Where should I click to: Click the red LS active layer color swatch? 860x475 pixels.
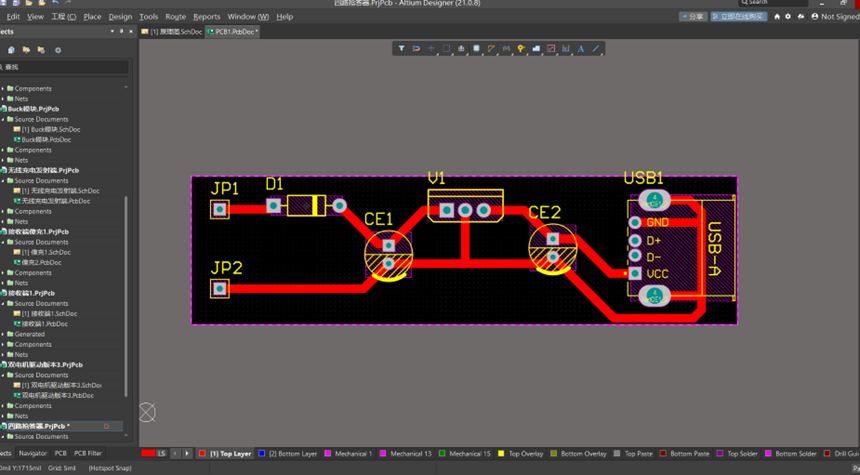coord(149,454)
